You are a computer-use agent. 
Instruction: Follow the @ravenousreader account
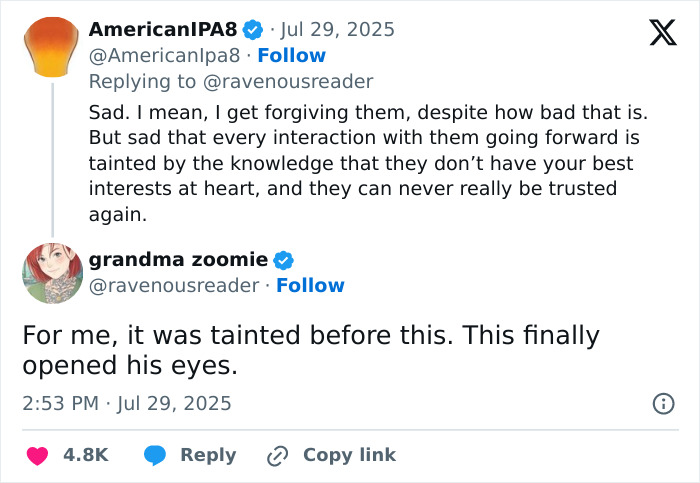[x=310, y=286]
